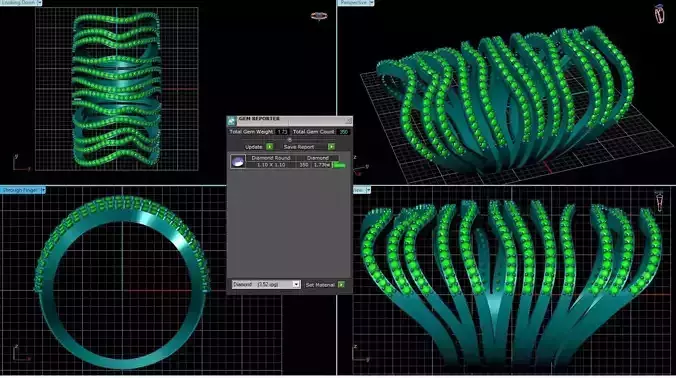The width and height of the screenshot is (676, 378).
Task: Click the ring icon in side view viewport
Action: [659, 201]
